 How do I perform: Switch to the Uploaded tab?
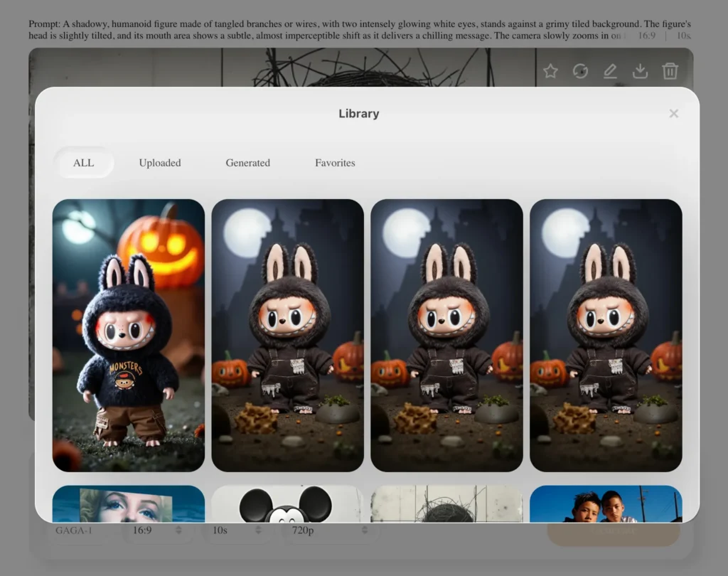tap(160, 163)
